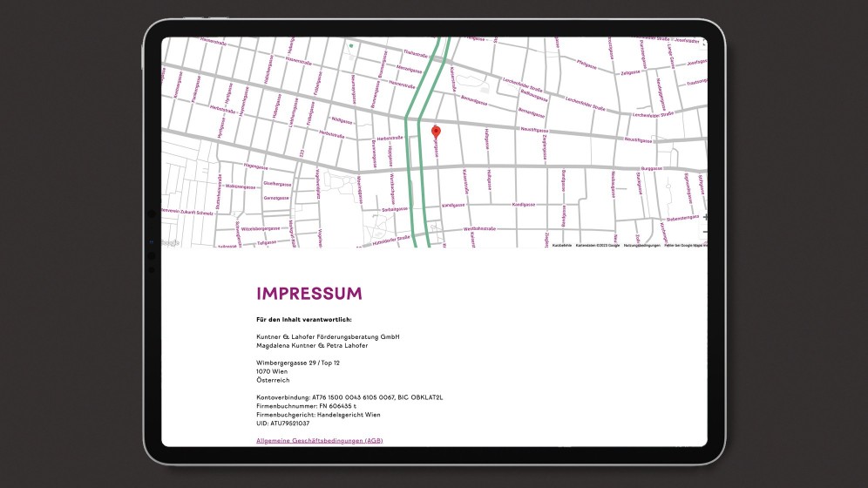868x488 pixels.
Task: Click the Hagengasse street label
Action: pos(254,165)
